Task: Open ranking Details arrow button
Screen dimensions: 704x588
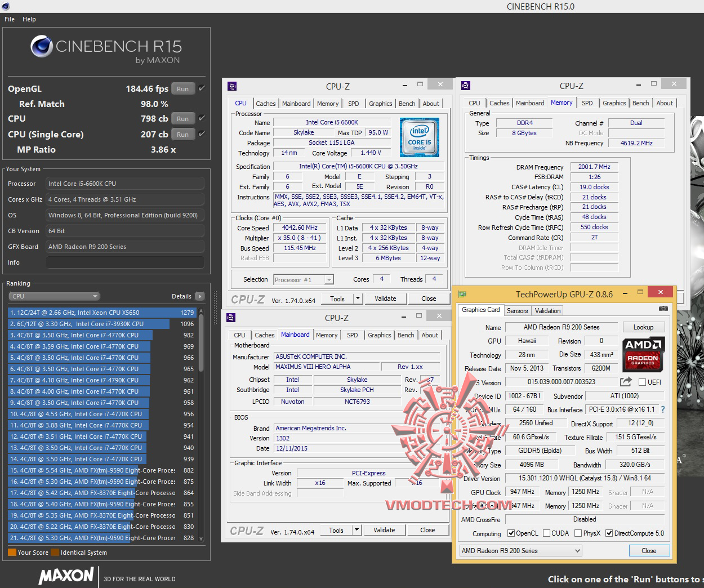Action: point(199,296)
